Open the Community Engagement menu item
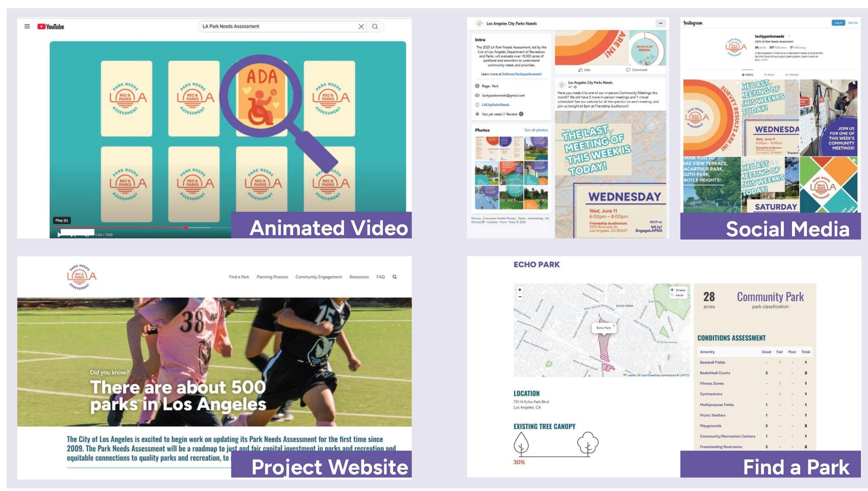 pyautogui.click(x=318, y=277)
